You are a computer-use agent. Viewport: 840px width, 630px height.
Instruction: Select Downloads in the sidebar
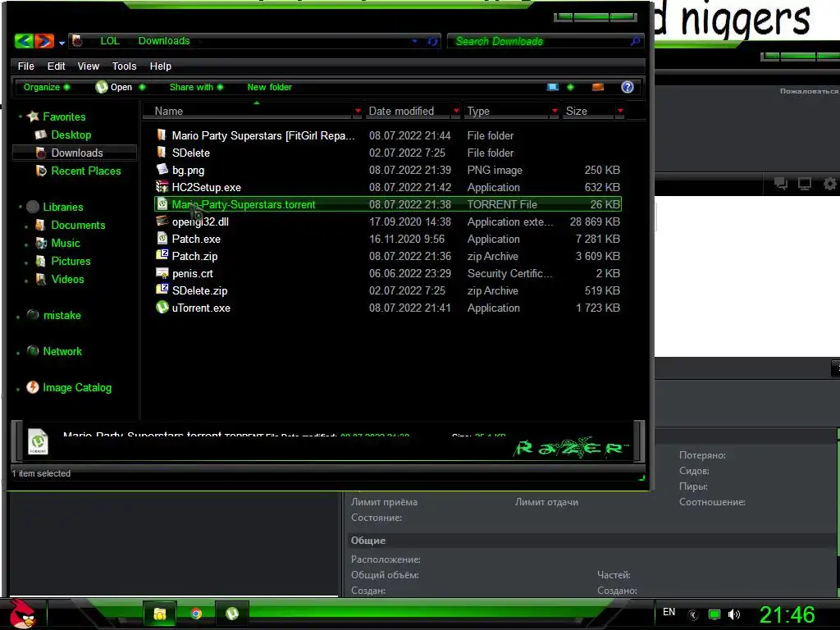[76, 153]
